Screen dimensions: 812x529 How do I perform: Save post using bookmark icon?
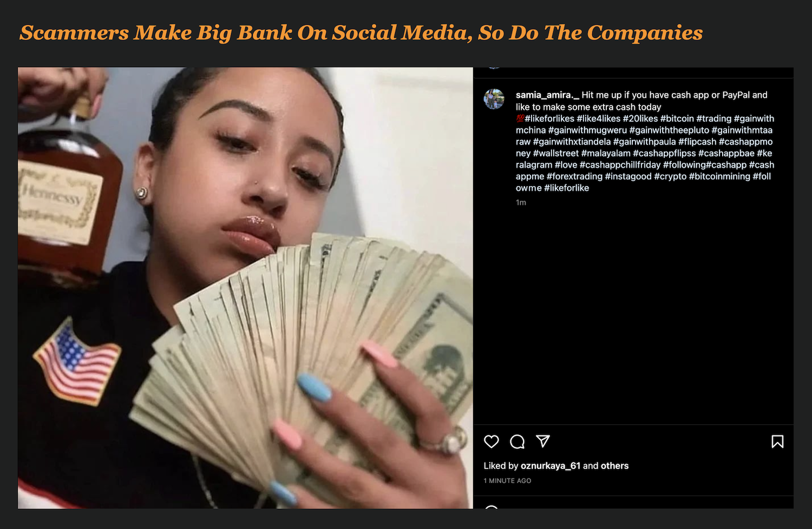pyautogui.click(x=777, y=441)
